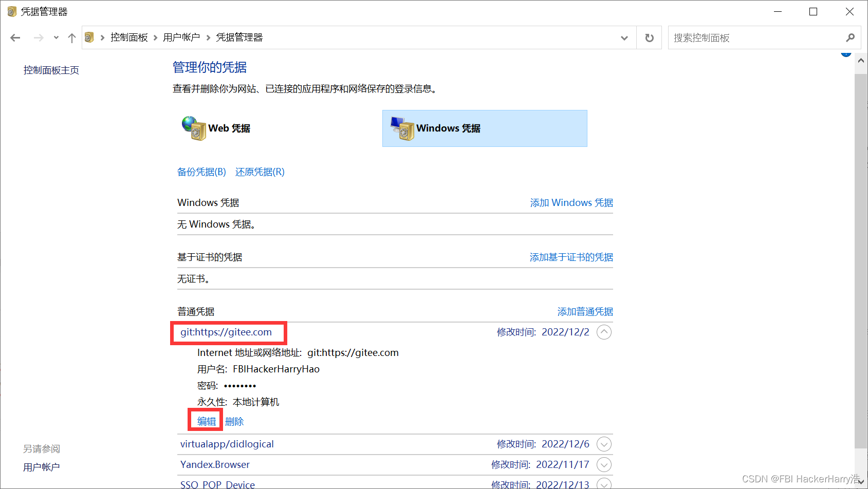Go up one level with up arrow
The height and width of the screenshot is (489, 868).
click(72, 37)
